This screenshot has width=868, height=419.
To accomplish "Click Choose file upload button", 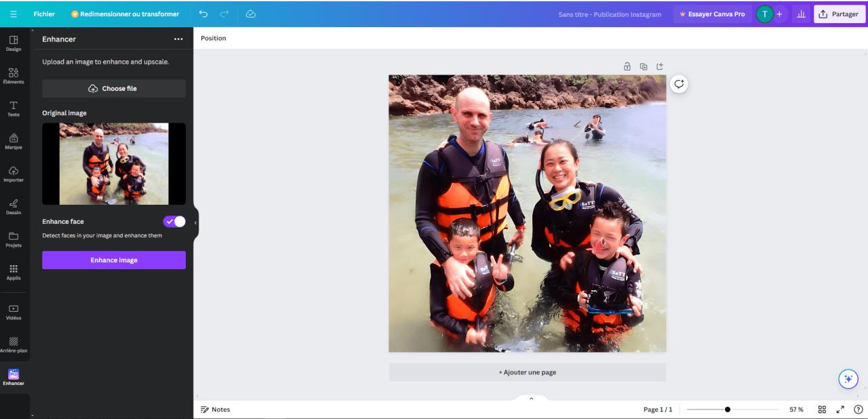I will 114,88.
